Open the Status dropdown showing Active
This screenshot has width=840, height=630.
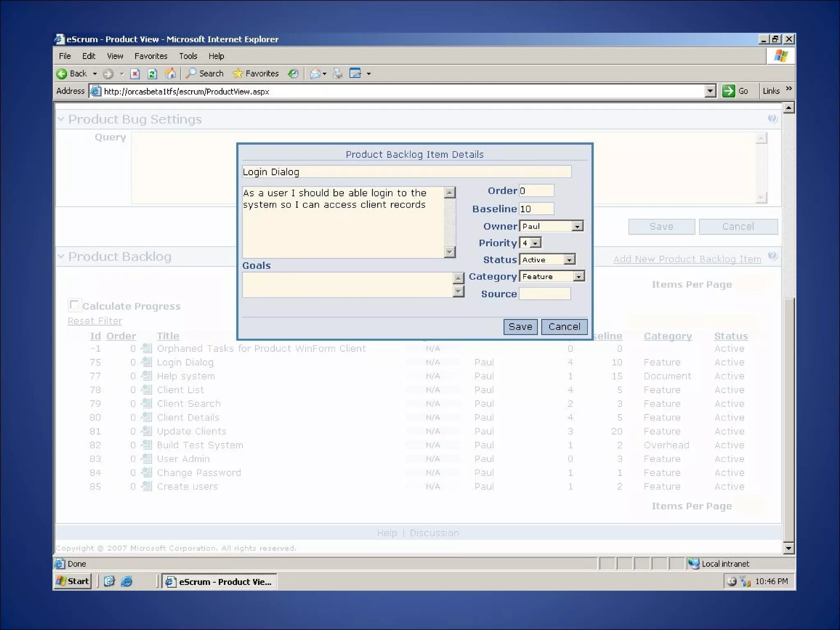pos(569,260)
